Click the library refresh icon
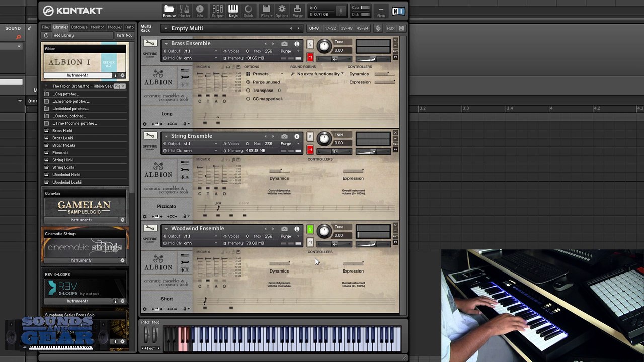Image resolution: width=644 pixels, height=362 pixels. [x=46, y=35]
